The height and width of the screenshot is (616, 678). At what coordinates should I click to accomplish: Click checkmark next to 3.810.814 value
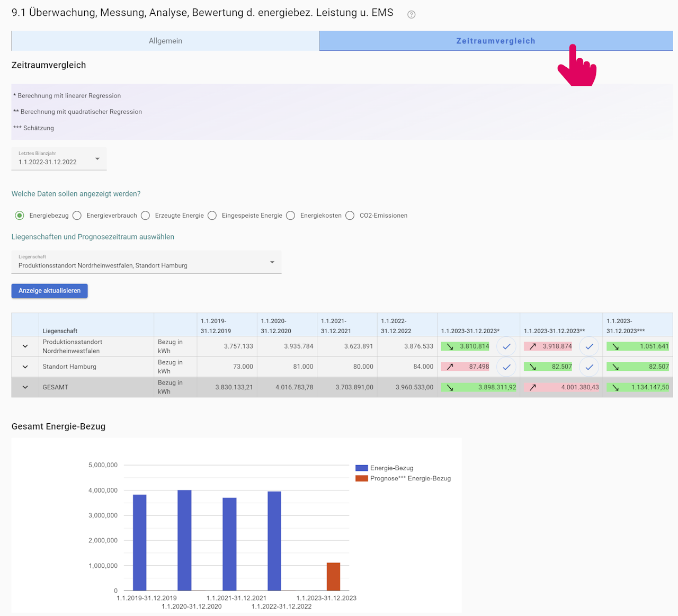(x=506, y=346)
